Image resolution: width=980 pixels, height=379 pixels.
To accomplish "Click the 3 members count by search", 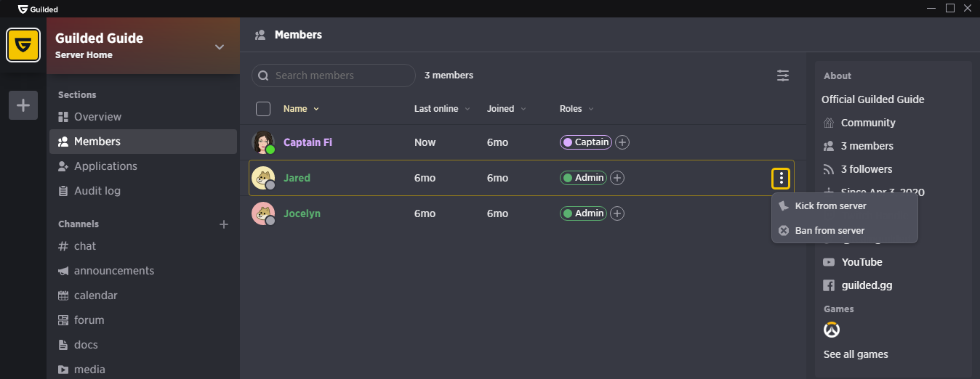I will click(x=449, y=76).
